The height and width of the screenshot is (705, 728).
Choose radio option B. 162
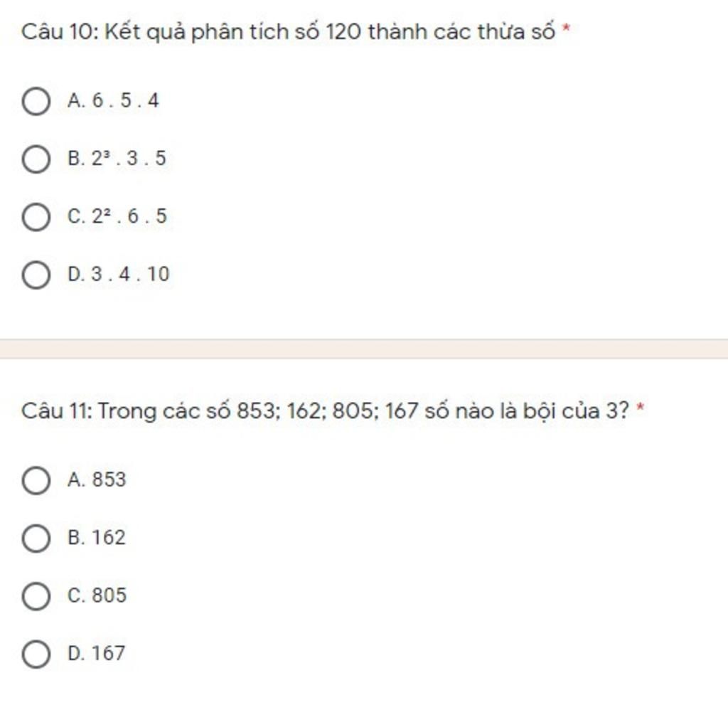click(36, 538)
